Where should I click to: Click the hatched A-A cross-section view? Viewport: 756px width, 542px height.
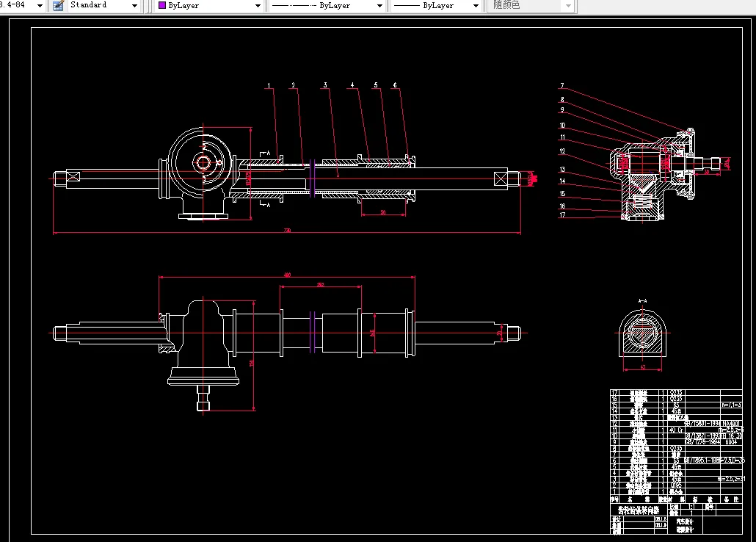(643, 333)
